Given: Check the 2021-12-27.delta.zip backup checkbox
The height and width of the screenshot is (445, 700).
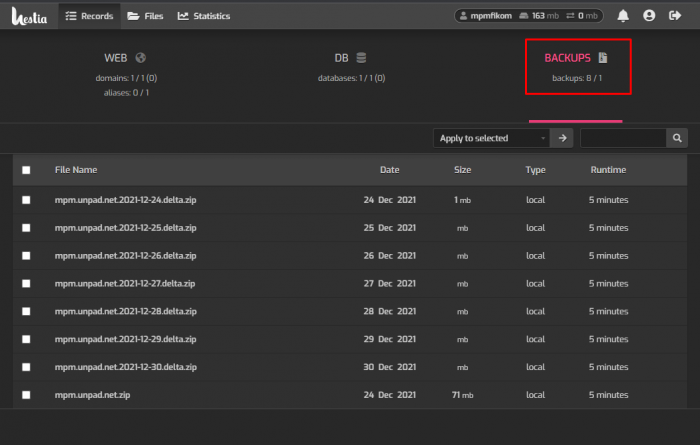Looking at the screenshot, I should click(x=26, y=284).
